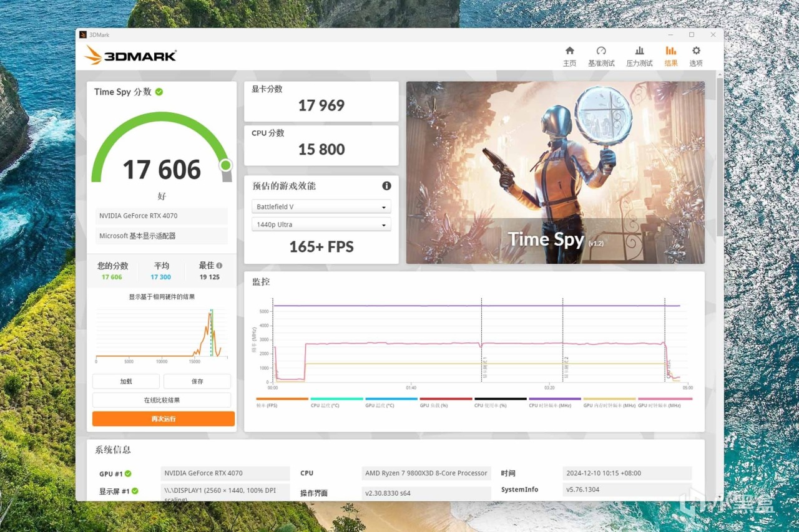Click 在线比较结果 to compare online

162,400
